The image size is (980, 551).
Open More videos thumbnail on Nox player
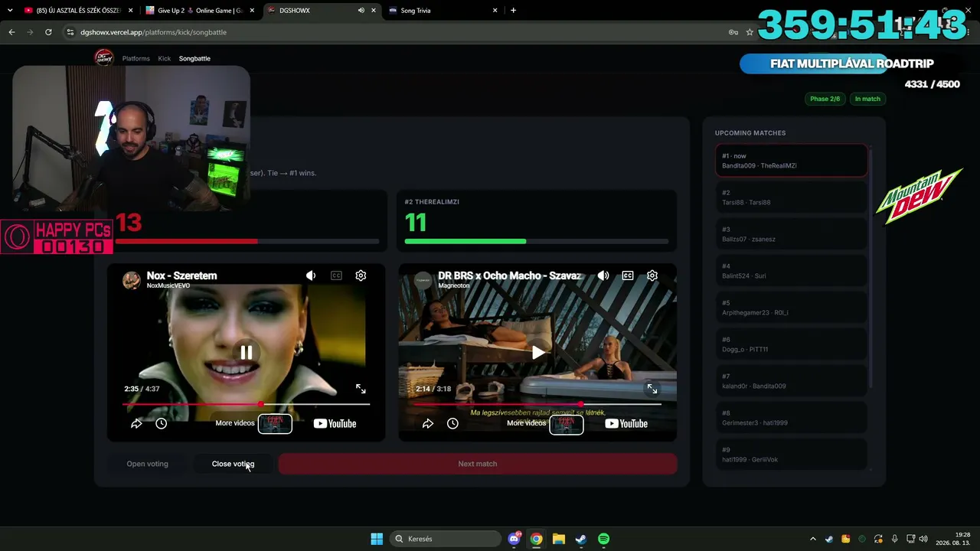[x=275, y=423]
